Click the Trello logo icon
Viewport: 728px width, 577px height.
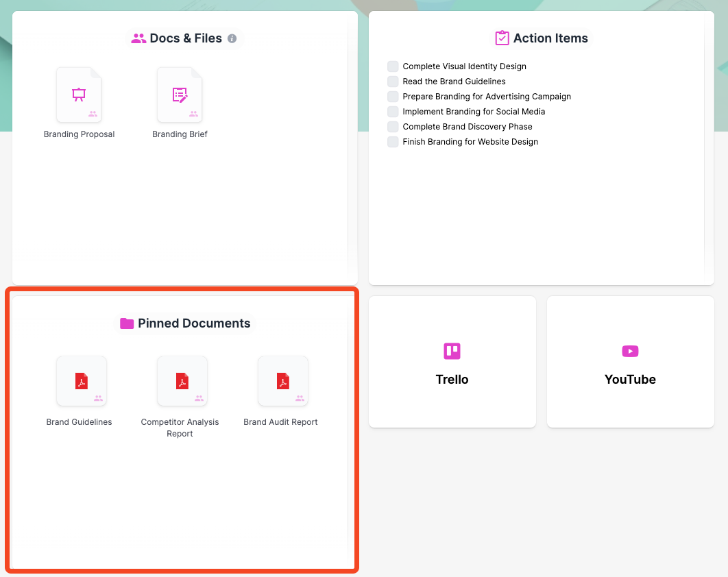[x=452, y=351]
